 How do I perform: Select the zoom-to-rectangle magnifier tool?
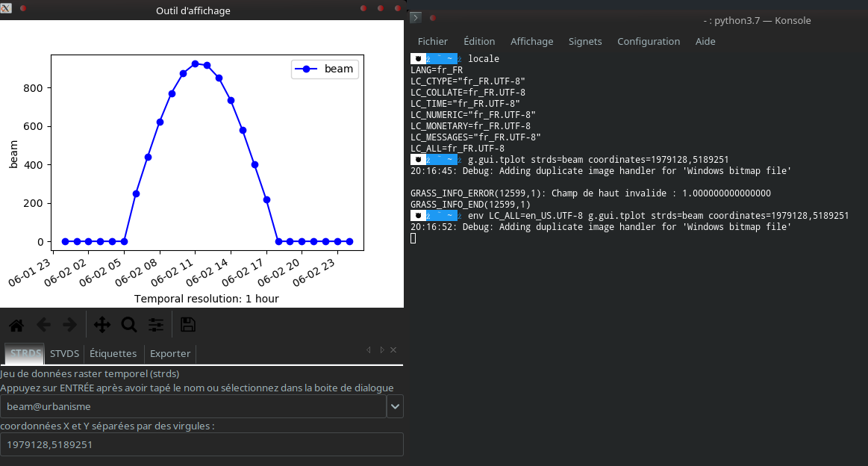(128, 324)
